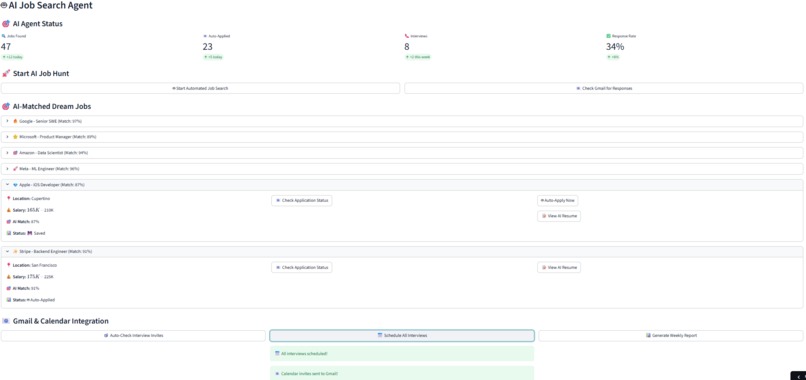
Task: Expand the Microsoft - Product Manager job
Action: (402, 137)
